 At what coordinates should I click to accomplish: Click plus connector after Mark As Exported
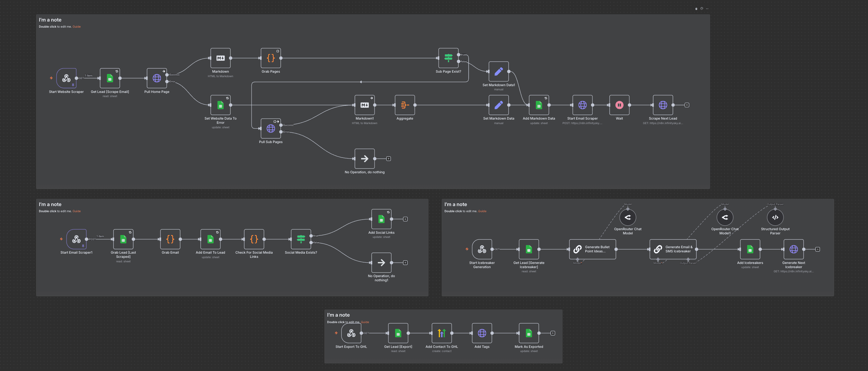click(553, 333)
